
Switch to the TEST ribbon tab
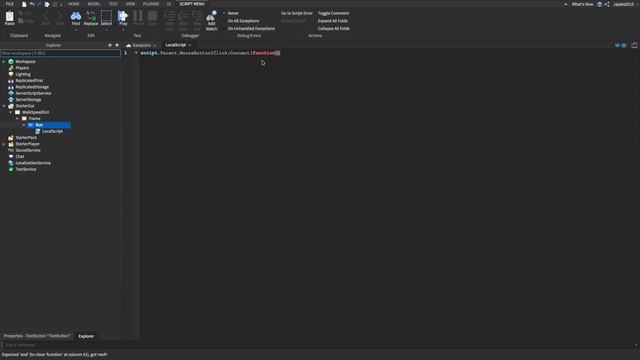pyautogui.click(x=113, y=4)
